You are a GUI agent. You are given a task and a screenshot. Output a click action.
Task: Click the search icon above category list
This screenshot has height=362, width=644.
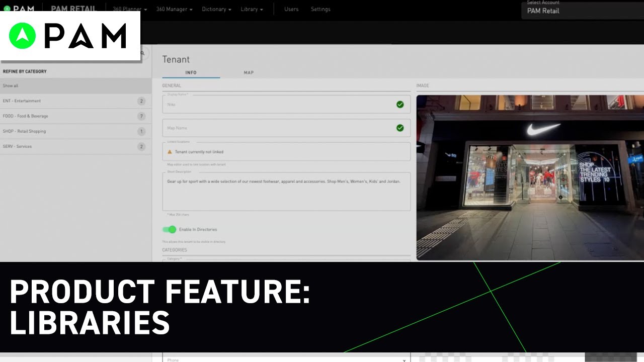click(x=142, y=53)
